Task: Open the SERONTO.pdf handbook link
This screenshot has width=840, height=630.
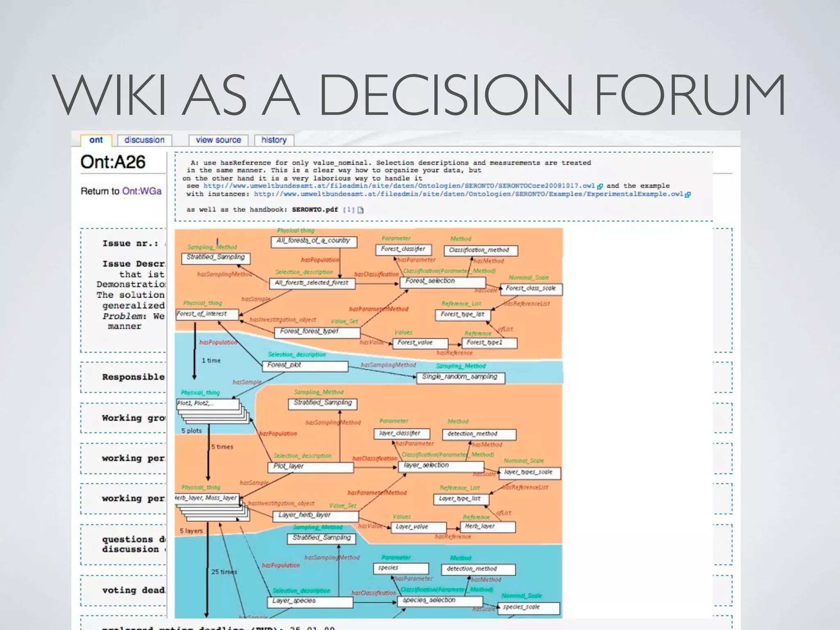Action: pos(315,210)
